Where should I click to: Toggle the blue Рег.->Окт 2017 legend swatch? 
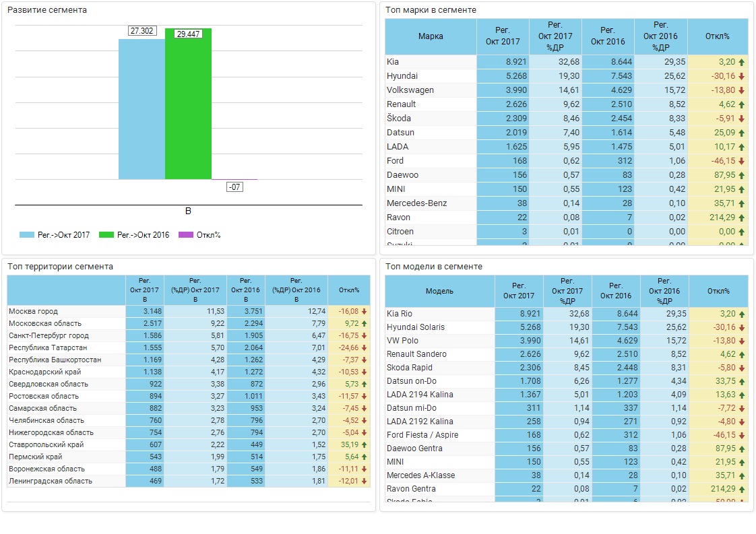(27, 235)
